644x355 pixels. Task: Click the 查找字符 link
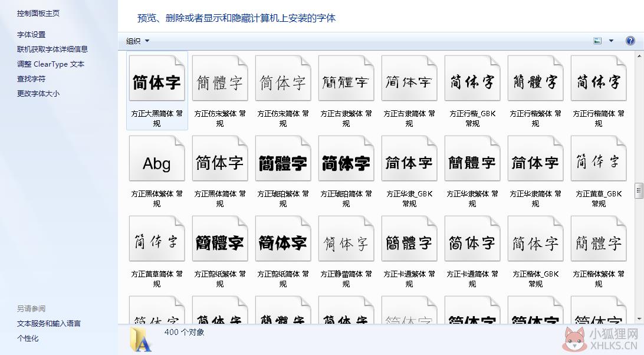[31, 79]
